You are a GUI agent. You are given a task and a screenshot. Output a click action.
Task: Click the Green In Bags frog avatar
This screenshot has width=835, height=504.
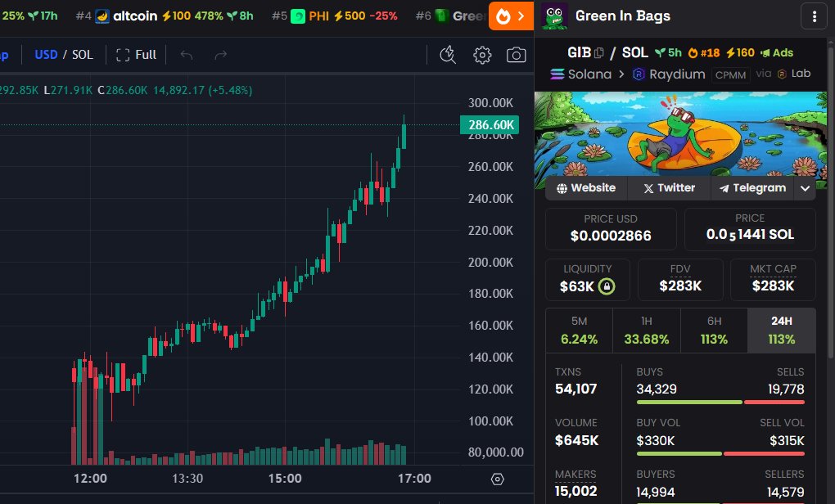pos(554,16)
